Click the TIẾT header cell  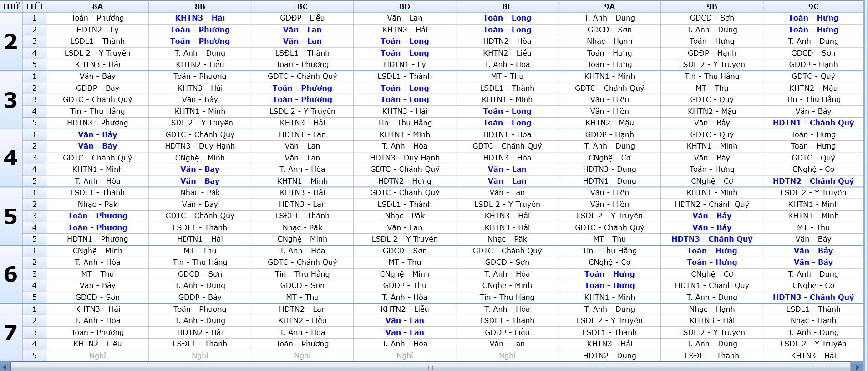point(34,6)
